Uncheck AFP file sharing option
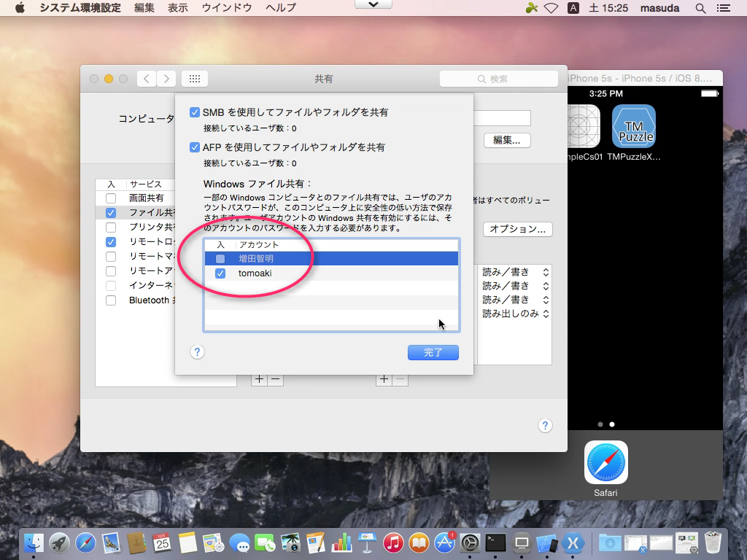Image resolution: width=747 pixels, height=560 pixels. (x=195, y=147)
